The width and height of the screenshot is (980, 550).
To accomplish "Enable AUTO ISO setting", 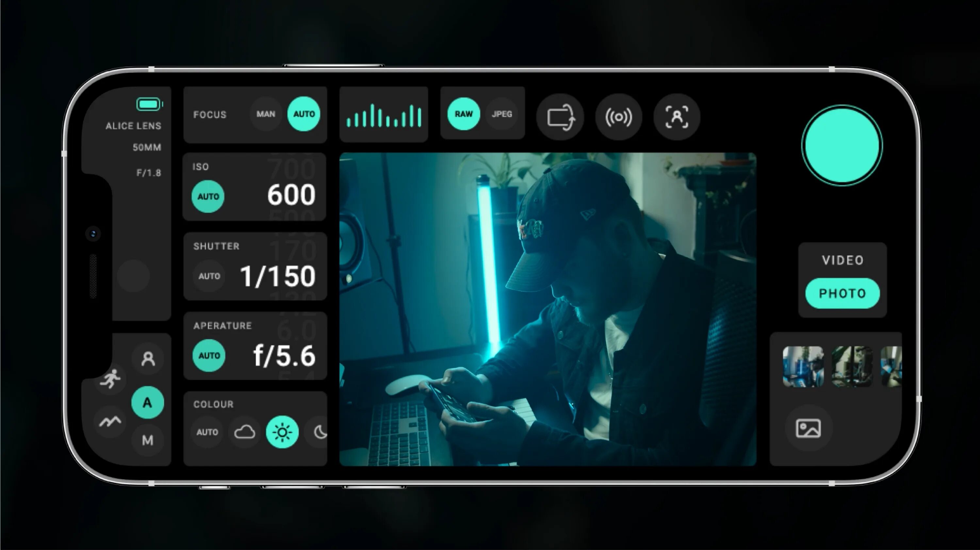I will click(x=208, y=195).
